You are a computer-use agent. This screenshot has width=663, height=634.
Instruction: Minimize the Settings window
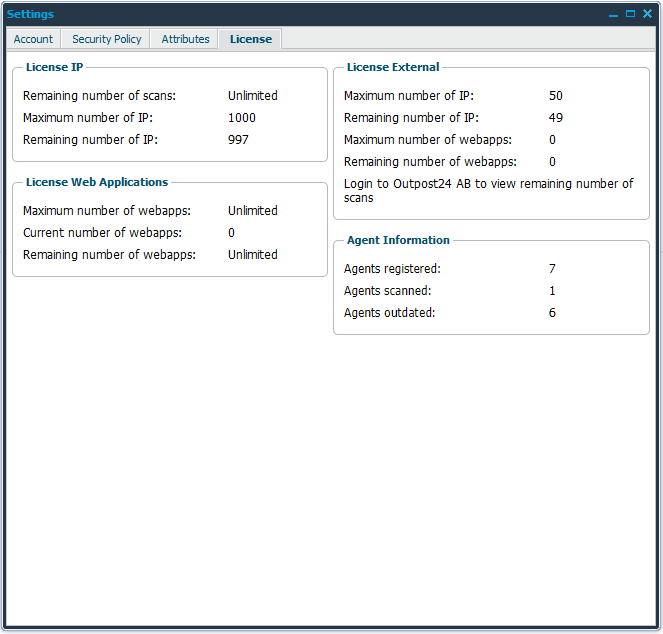[613, 14]
